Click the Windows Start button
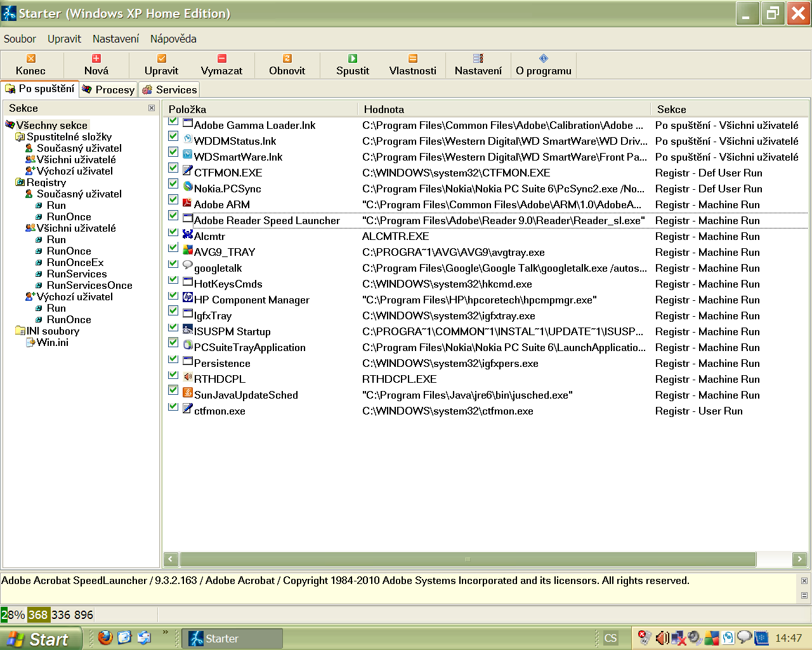The height and width of the screenshot is (650, 812). pos(41,639)
